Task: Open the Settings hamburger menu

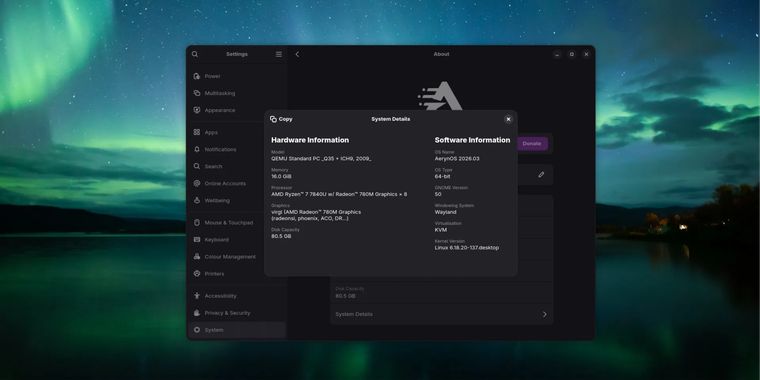Action: pos(279,54)
